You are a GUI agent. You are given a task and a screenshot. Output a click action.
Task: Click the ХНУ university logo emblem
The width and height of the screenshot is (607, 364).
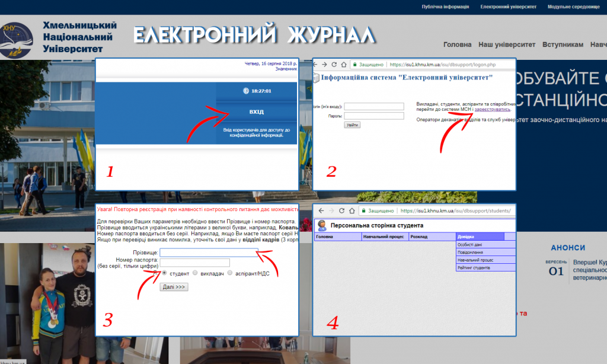click(16, 40)
